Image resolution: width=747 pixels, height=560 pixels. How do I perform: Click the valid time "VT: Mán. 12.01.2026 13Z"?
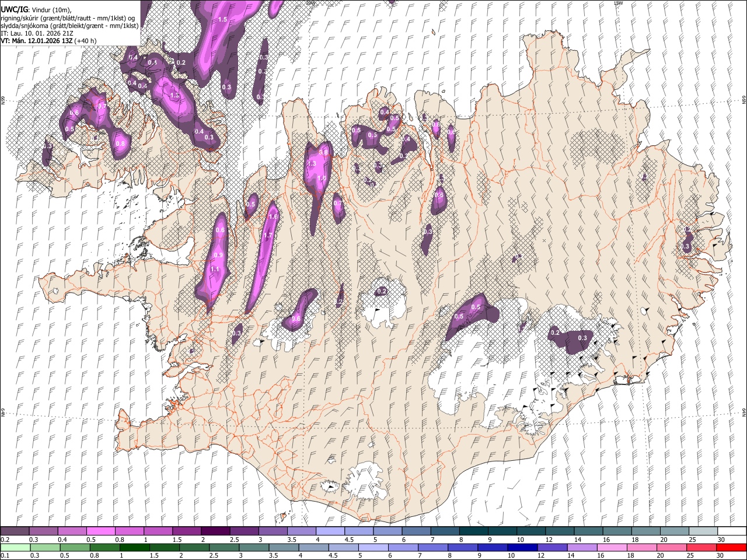click(36, 41)
